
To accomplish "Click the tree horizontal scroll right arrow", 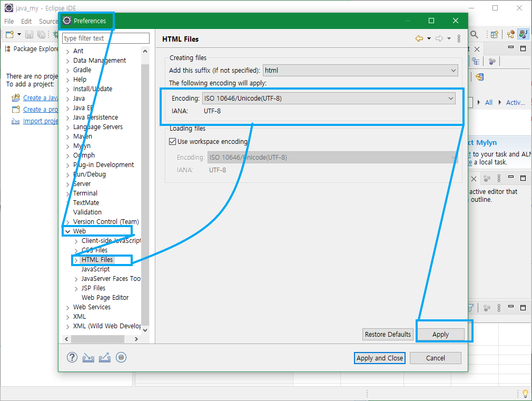I will [x=136, y=339].
